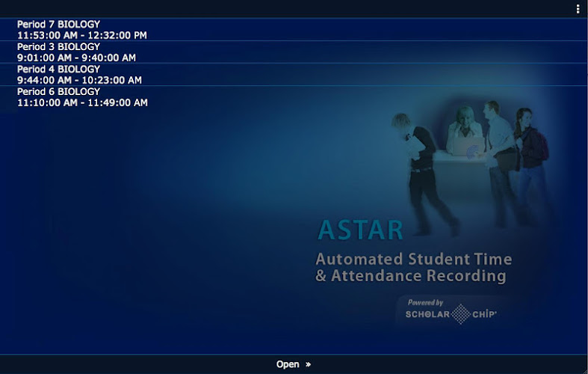Click the Open button at the bottom

[x=294, y=364]
